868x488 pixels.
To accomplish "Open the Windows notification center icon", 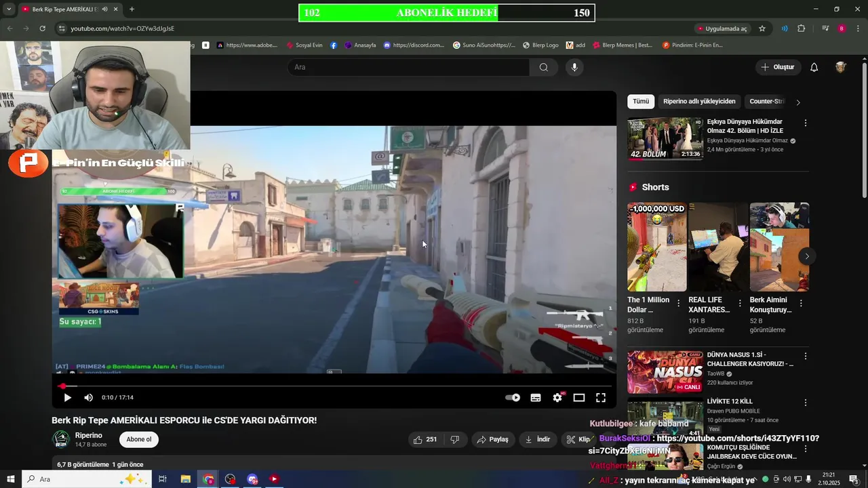I will click(x=854, y=479).
